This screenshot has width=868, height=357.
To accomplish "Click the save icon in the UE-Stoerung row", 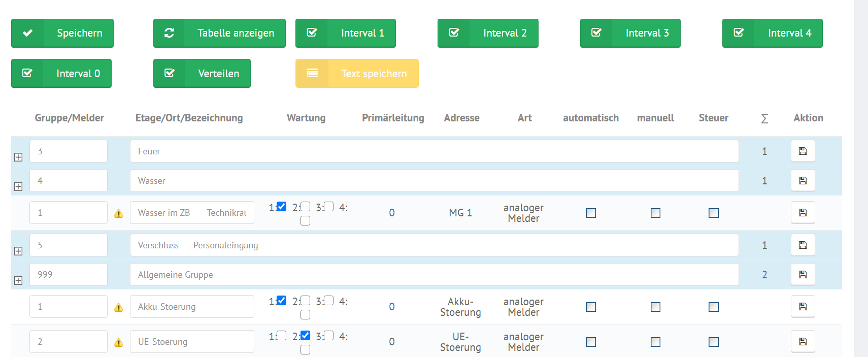I will coord(803,341).
